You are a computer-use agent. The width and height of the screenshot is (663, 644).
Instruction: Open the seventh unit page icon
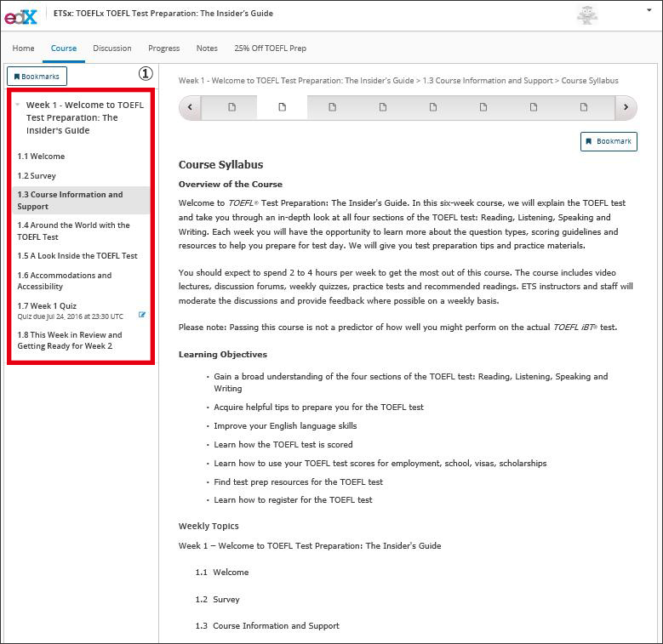pyautogui.click(x=534, y=107)
